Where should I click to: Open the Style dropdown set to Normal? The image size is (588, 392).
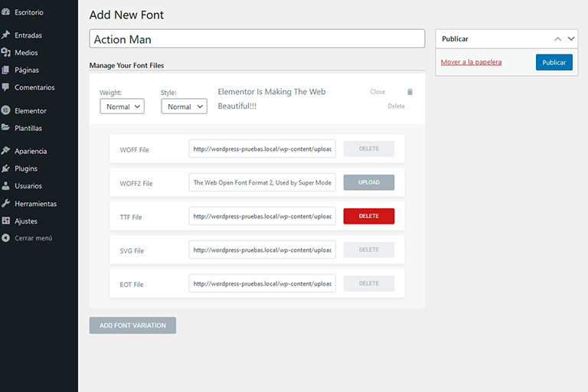[184, 106]
